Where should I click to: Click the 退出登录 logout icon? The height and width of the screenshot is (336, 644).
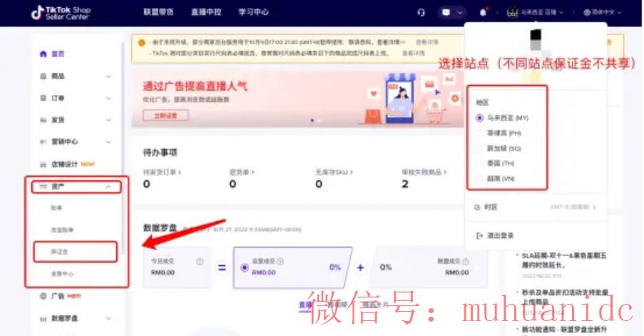479,236
